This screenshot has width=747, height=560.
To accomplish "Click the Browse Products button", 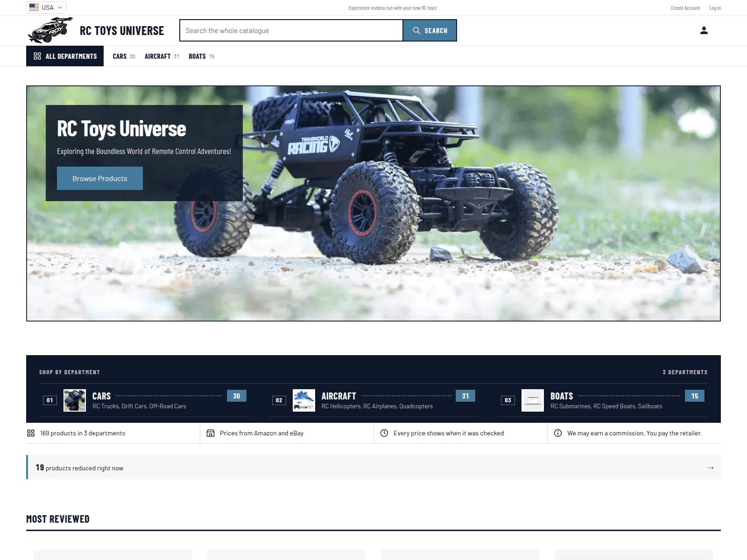I will [100, 178].
